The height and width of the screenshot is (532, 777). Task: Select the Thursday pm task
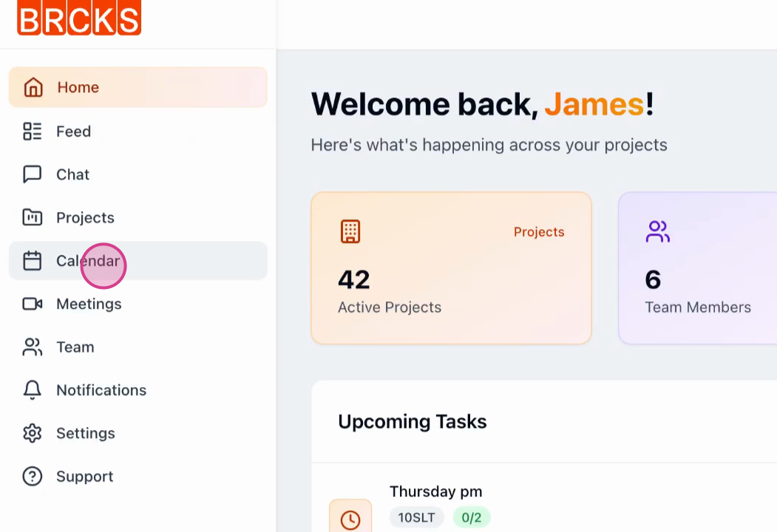pos(435,491)
